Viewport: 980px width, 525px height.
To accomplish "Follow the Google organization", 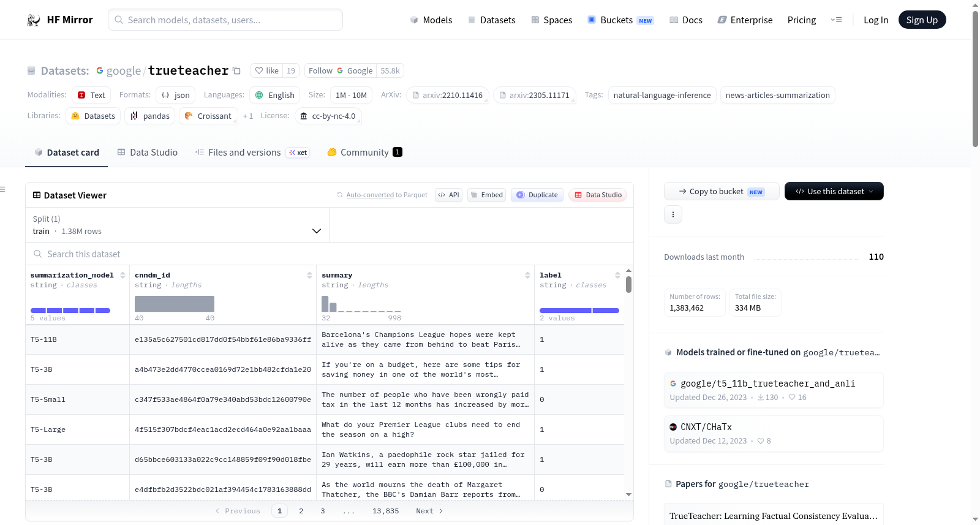I will 341,70.
